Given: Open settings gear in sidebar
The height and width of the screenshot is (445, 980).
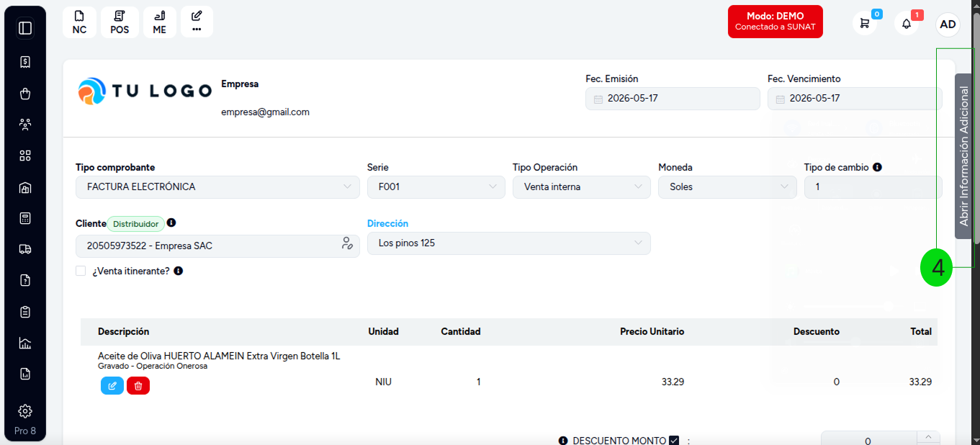Looking at the screenshot, I should coord(25,411).
